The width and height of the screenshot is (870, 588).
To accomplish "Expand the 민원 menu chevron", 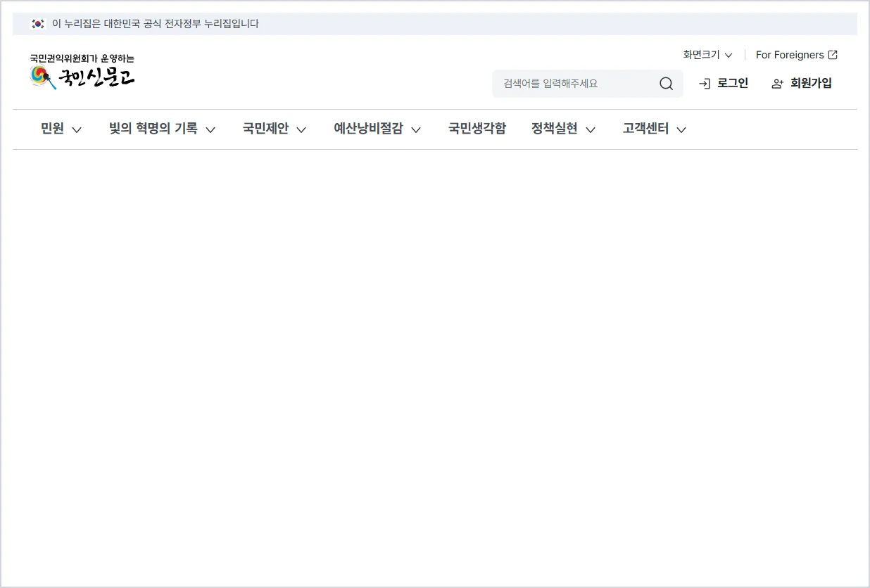I will point(77,129).
